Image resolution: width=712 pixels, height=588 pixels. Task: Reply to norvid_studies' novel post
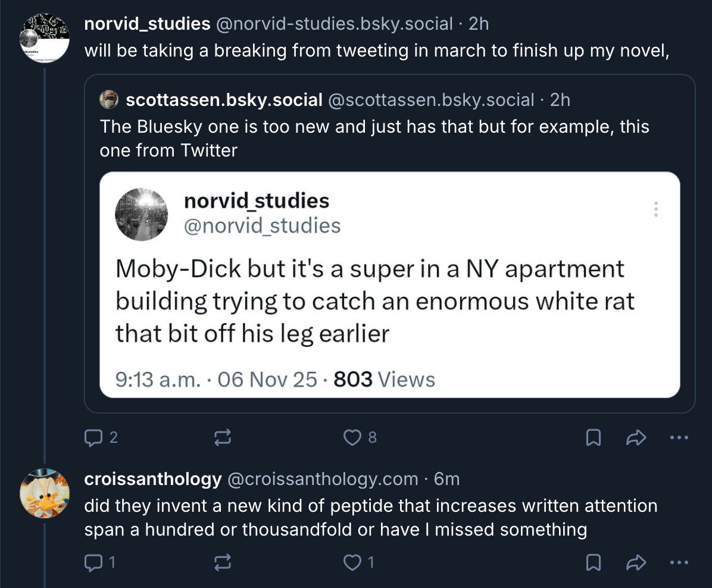94,438
